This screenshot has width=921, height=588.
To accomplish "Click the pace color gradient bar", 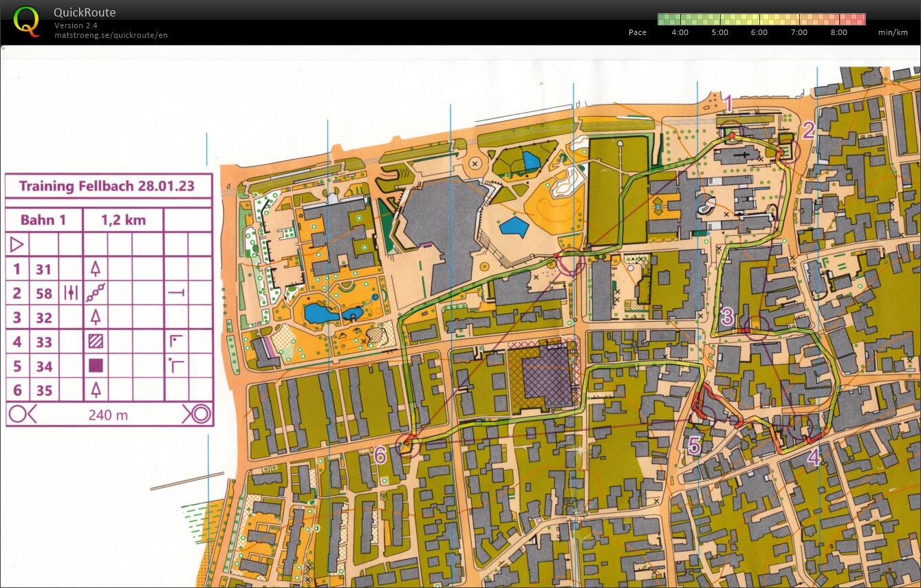I will [x=761, y=19].
